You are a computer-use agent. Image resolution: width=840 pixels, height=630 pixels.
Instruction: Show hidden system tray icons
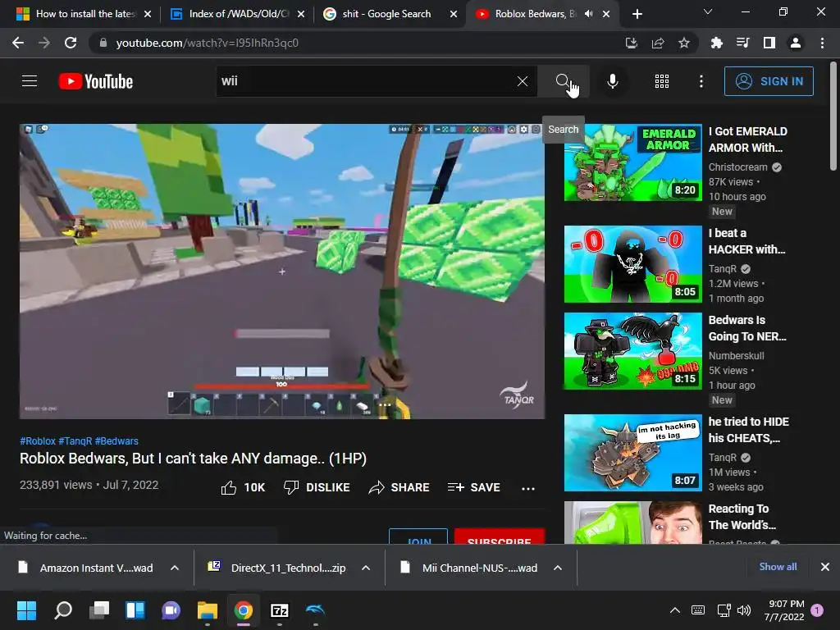pyautogui.click(x=675, y=610)
